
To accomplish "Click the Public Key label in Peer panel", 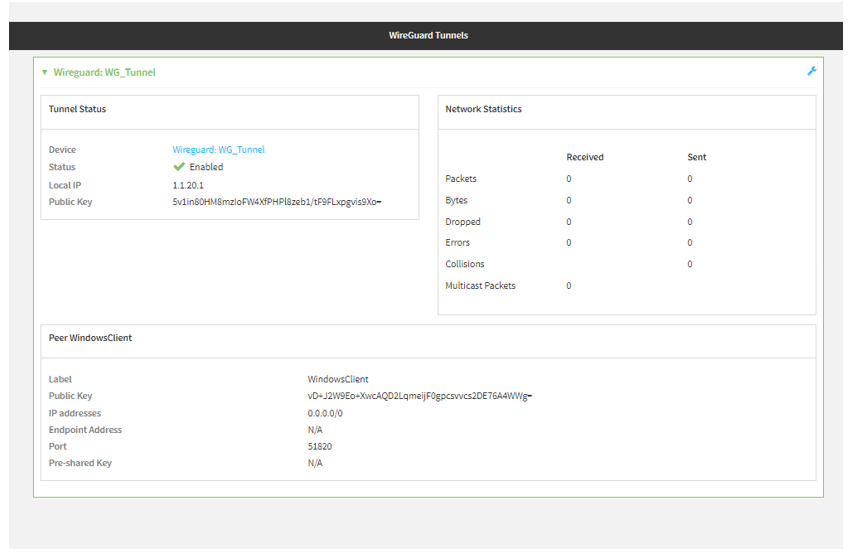I will point(71,396).
